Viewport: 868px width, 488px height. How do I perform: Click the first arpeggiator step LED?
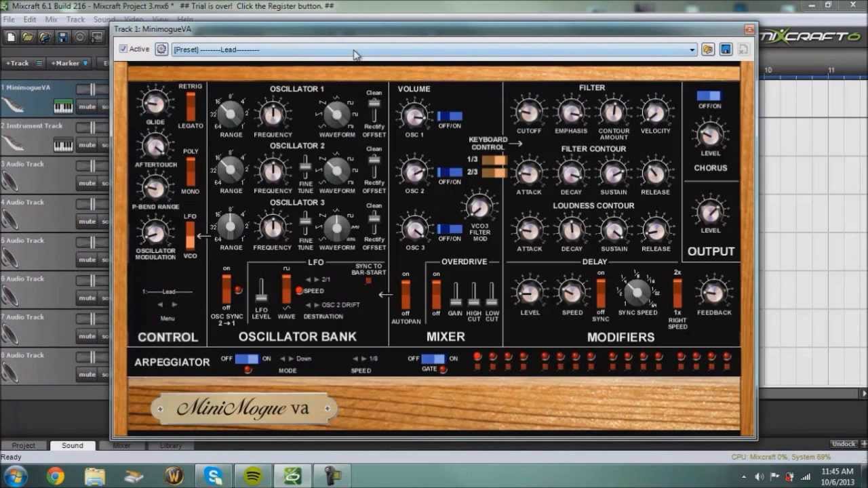coord(477,357)
